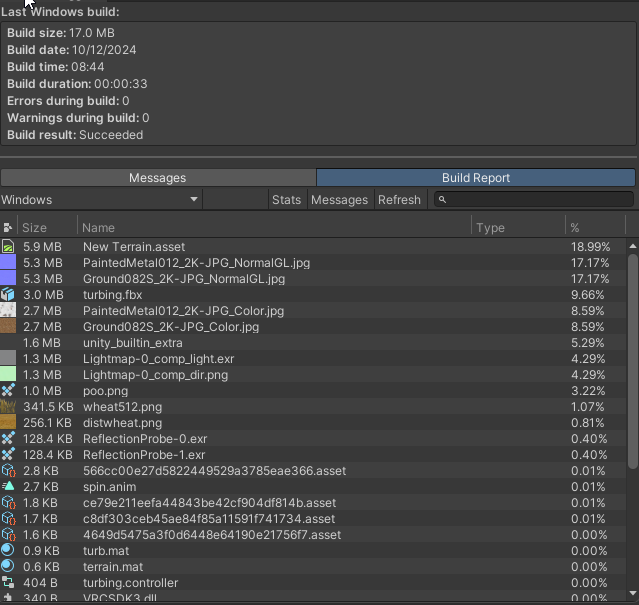Viewport: 639px width, 605px height.
Task: Click the spin.anim animation clip icon
Action: point(8,487)
